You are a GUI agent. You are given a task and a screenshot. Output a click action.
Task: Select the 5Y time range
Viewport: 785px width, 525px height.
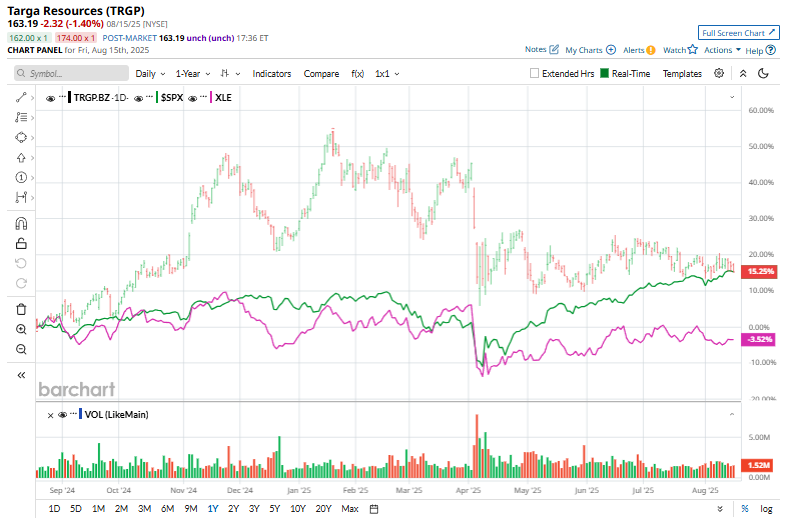[x=274, y=509]
